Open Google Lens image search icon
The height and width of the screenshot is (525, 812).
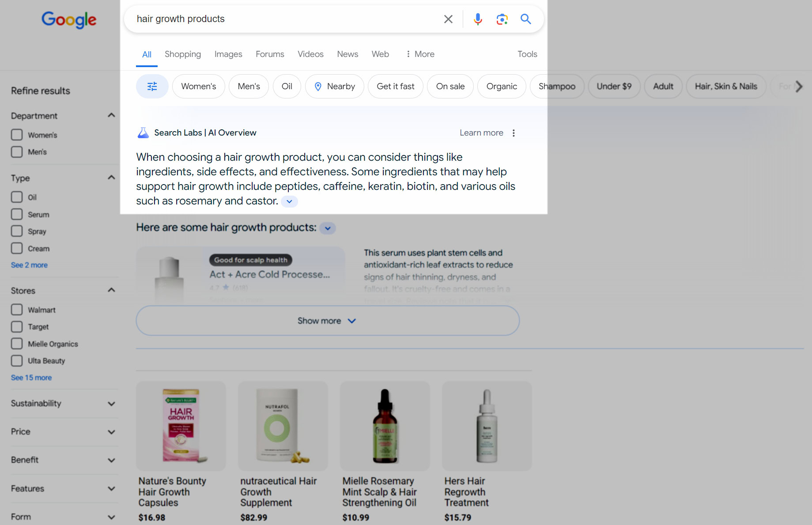point(502,19)
